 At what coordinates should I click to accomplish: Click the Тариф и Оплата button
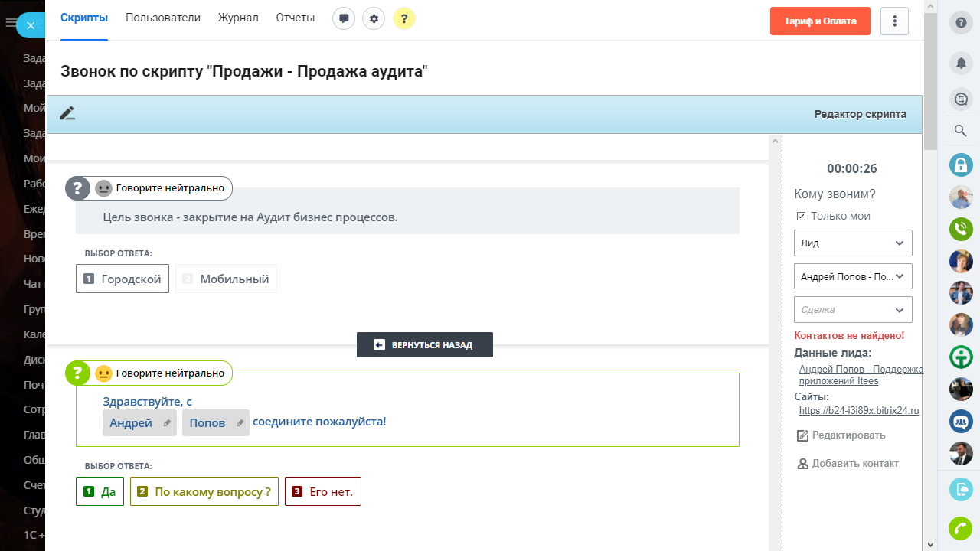(820, 21)
